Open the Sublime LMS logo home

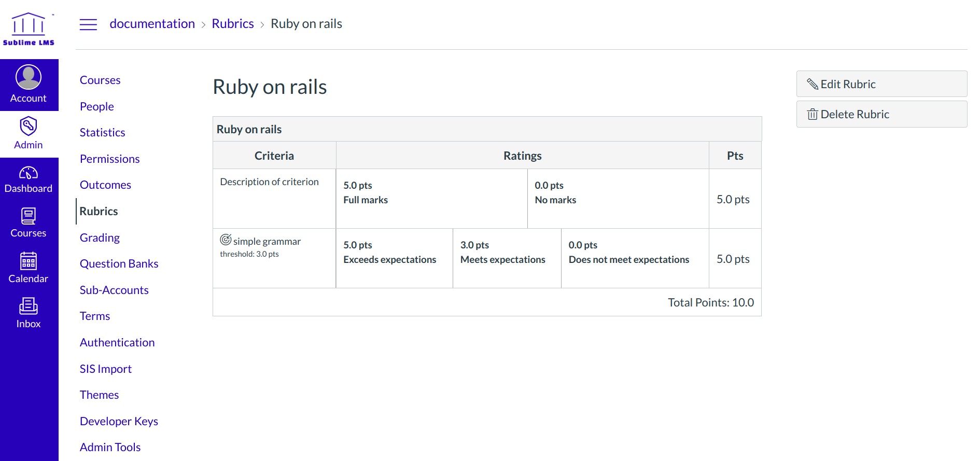tap(29, 29)
